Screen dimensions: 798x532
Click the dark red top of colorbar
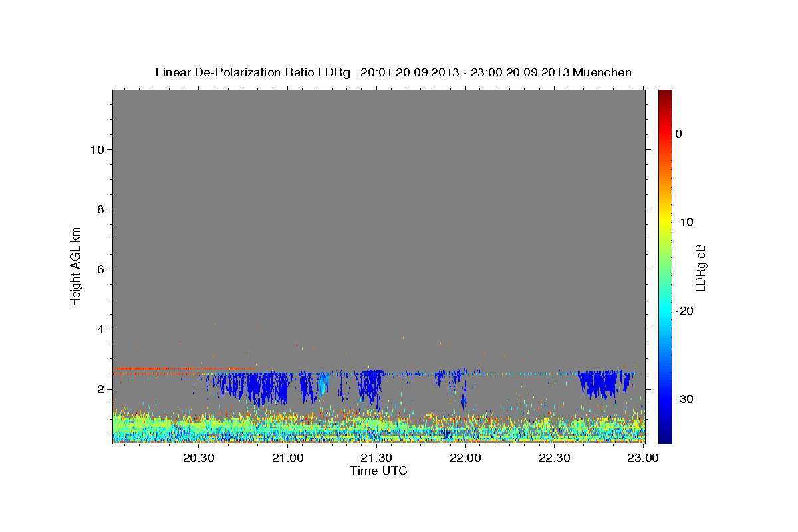(665, 94)
